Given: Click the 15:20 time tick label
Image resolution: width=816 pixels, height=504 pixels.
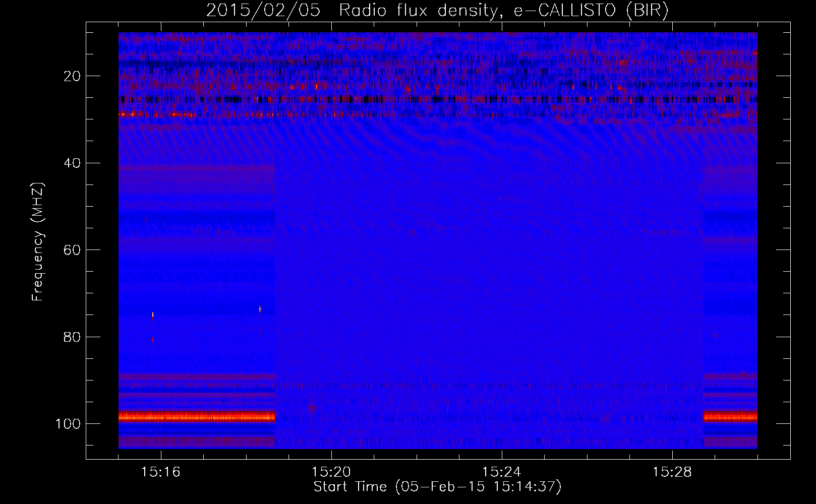Looking at the screenshot, I should pyautogui.click(x=331, y=472).
